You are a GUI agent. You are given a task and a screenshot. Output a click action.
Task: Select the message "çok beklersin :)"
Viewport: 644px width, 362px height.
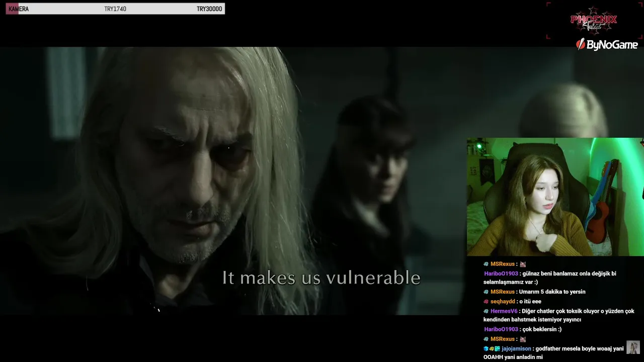point(542,329)
